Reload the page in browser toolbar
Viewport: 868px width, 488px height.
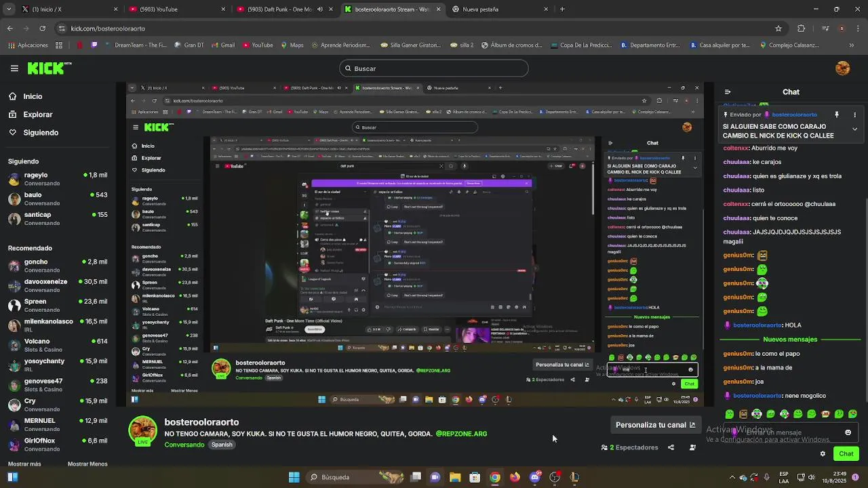point(42,28)
